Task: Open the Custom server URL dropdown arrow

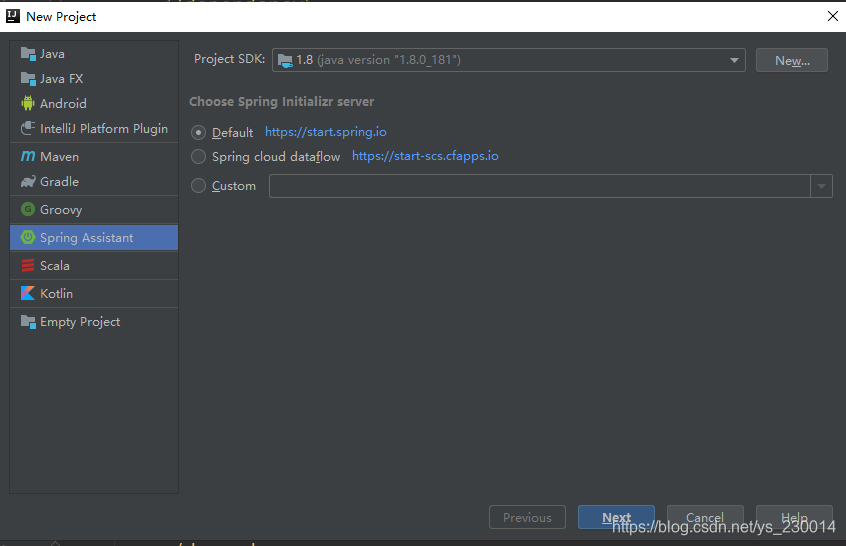Action: [821, 186]
